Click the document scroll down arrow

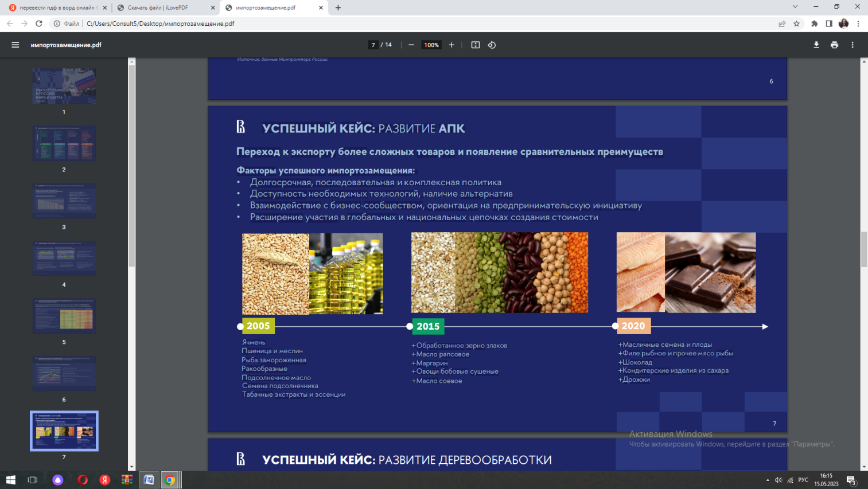click(x=864, y=467)
